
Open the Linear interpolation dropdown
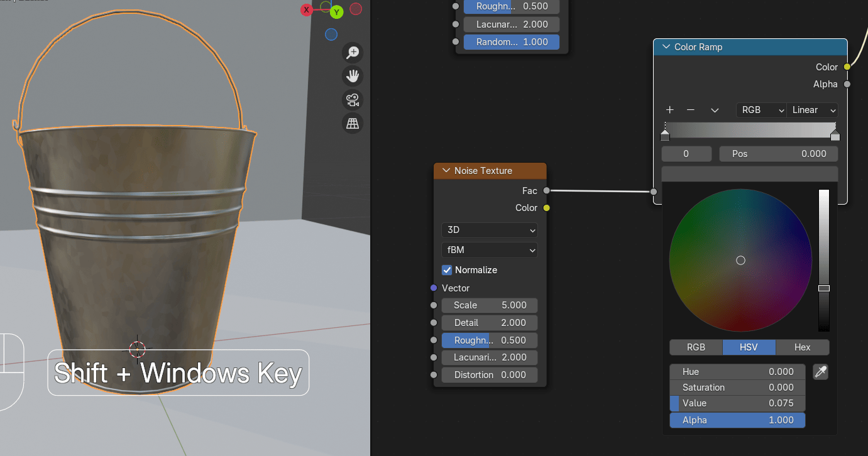[813, 110]
